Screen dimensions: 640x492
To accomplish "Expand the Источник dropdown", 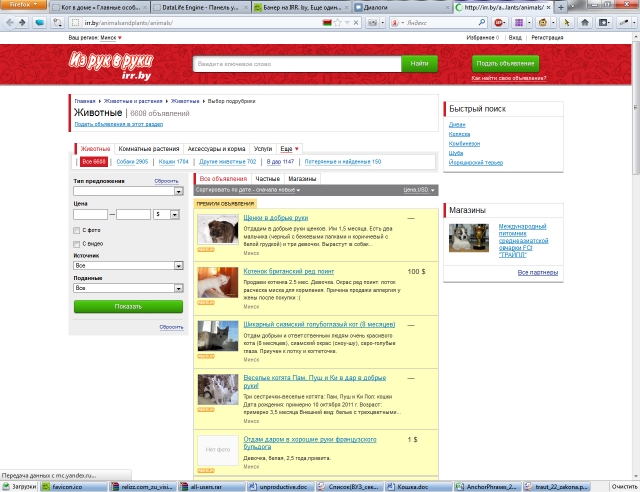I will click(178, 266).
